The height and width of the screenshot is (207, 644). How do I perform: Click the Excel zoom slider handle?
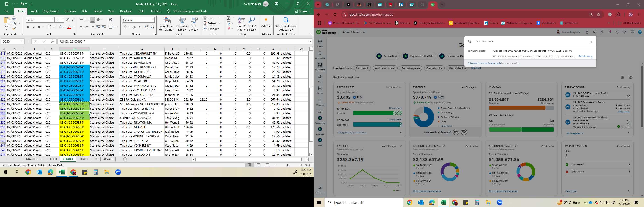pos(288,165)
